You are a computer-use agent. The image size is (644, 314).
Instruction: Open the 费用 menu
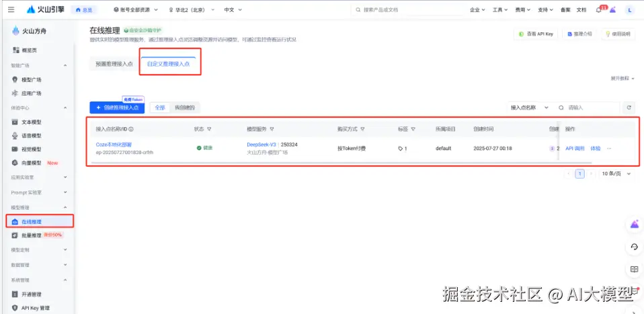point(522,10)
